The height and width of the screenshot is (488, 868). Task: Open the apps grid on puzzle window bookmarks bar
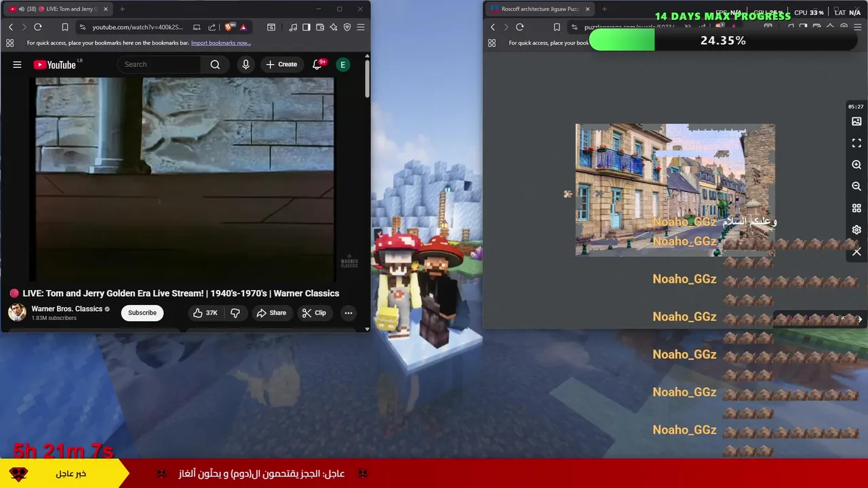click(x=492, y=43)
